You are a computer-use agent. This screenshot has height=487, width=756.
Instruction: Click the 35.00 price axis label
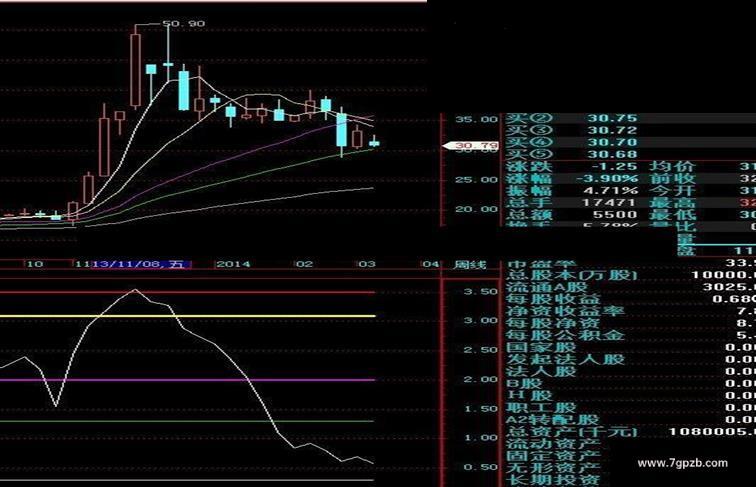click(476, 119)
